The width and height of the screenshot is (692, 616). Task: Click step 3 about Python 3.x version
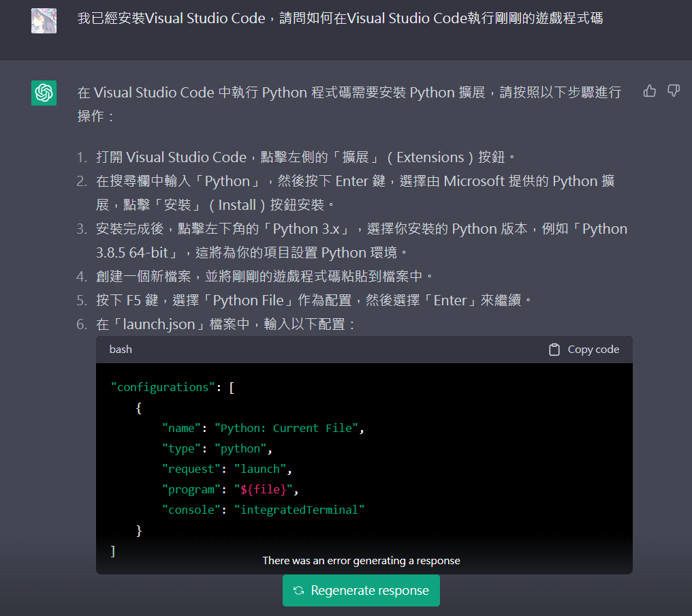pos(362,241)
